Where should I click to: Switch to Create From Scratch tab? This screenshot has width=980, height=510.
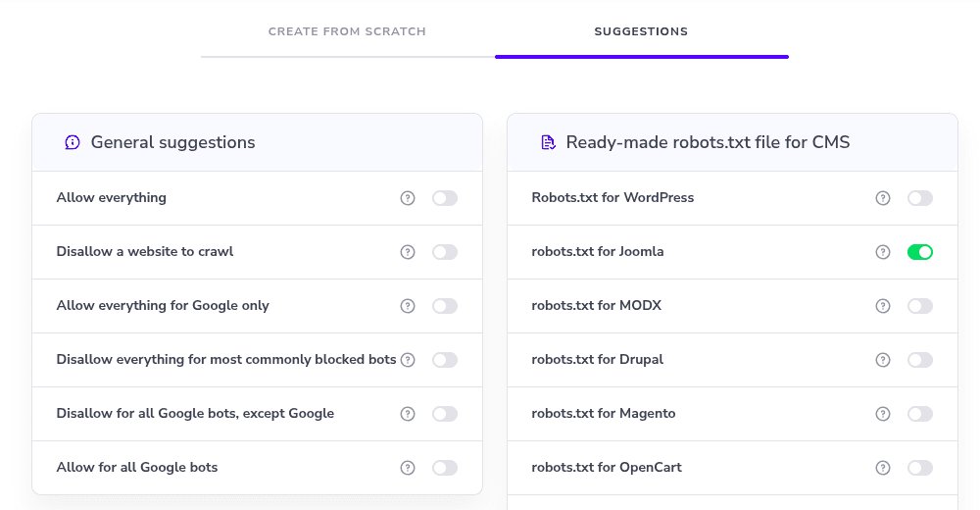point(347,31)
